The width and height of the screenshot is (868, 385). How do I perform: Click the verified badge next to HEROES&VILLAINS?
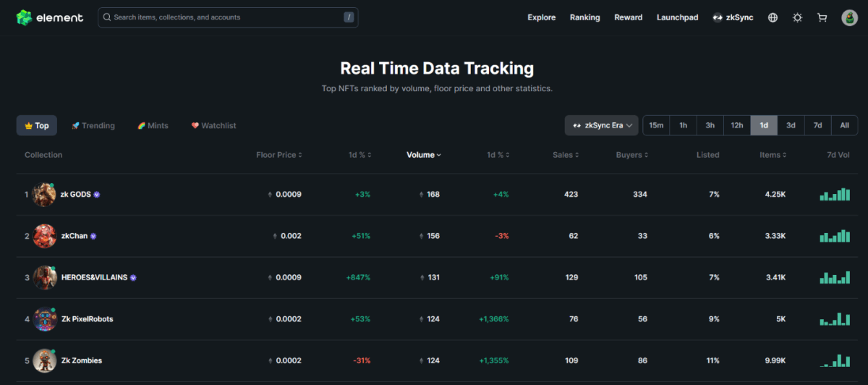click(x=133, y=277)
